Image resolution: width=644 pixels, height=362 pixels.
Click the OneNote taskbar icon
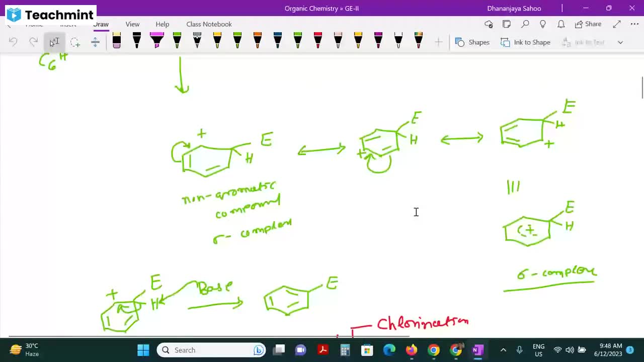point(478,350)
